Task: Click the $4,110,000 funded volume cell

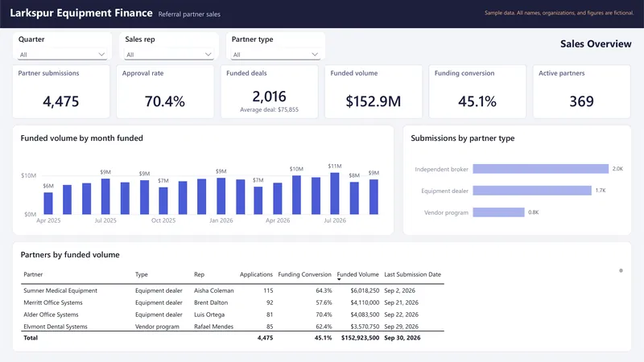Action: (365, 302)
